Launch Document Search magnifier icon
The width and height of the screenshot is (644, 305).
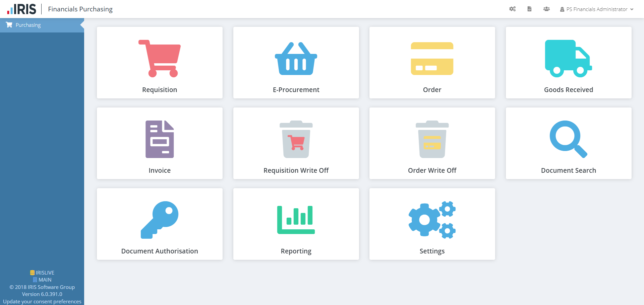(x=569, y=139)
